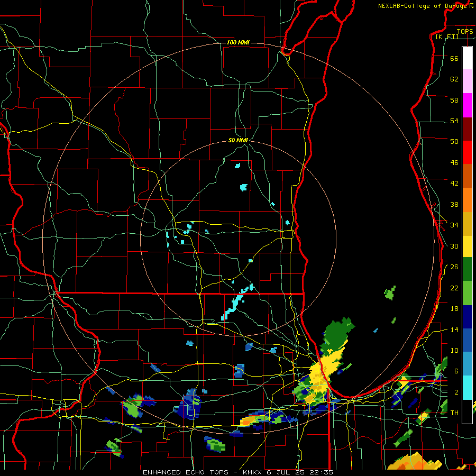The width and height of the screenshot is (476, 476).
Task: Select the gold legend color band
Action: point(467,224)
